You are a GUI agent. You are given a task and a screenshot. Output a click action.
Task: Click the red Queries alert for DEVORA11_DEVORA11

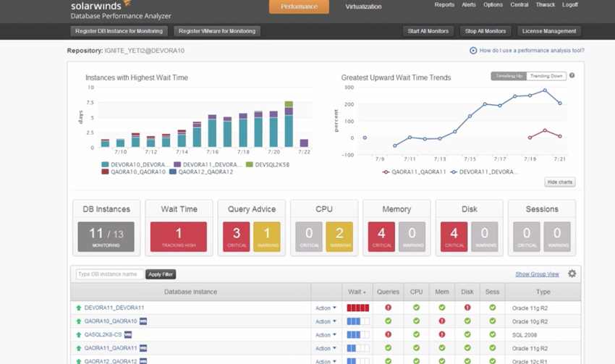(388, 308)
